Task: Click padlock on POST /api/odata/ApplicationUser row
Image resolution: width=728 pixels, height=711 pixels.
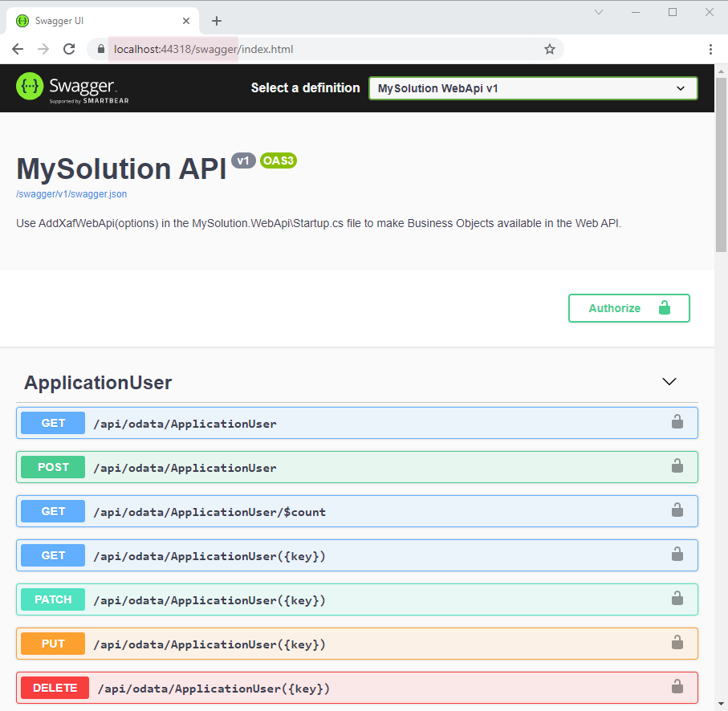Action: pyautogui.click(x=677, y=465)
